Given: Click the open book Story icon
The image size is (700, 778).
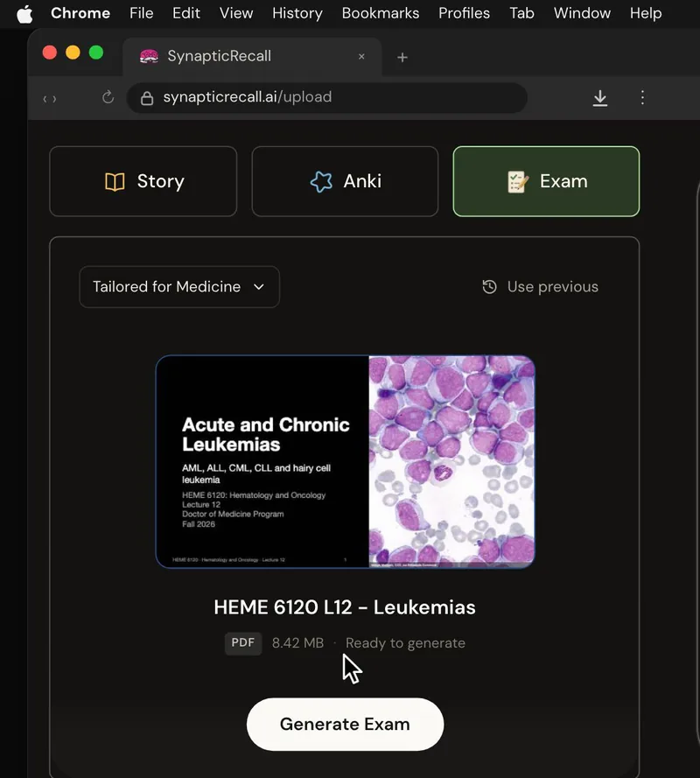Looking at the screenshot, I should (x=115, y=182).
